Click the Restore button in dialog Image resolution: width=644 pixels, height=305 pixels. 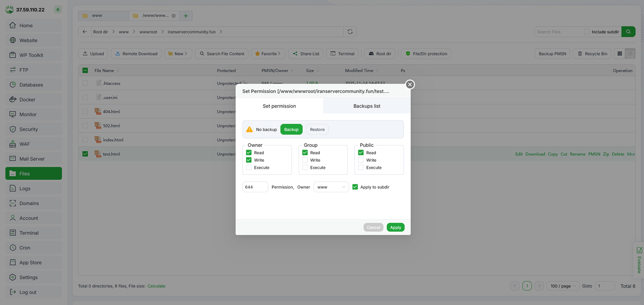[317, 129]
